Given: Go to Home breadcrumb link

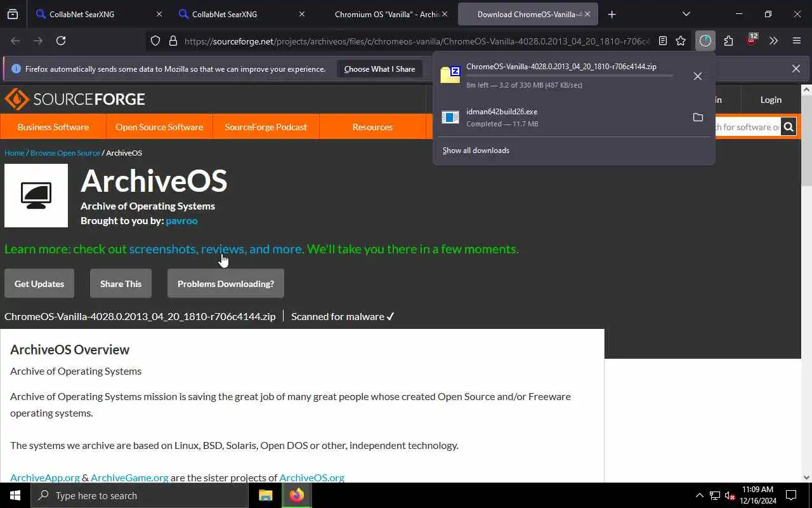Looking at the screenshot, I should [x=14, y=153].
